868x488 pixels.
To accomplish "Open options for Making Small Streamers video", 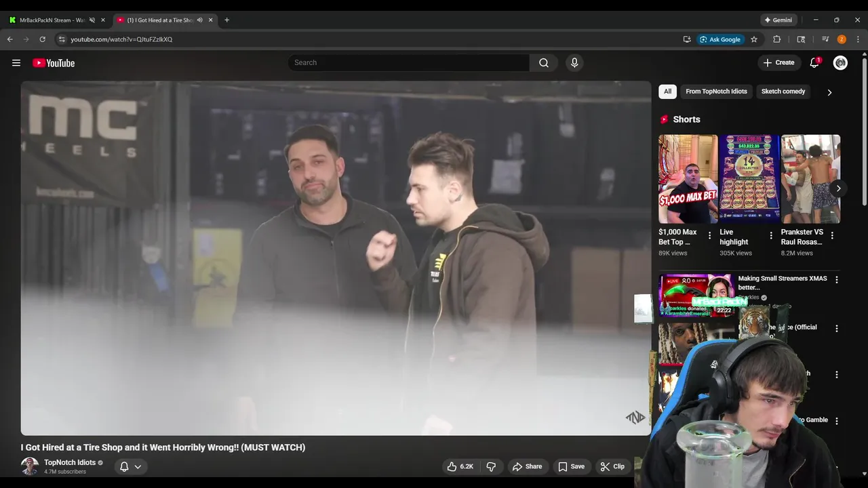I will point(836,280).
